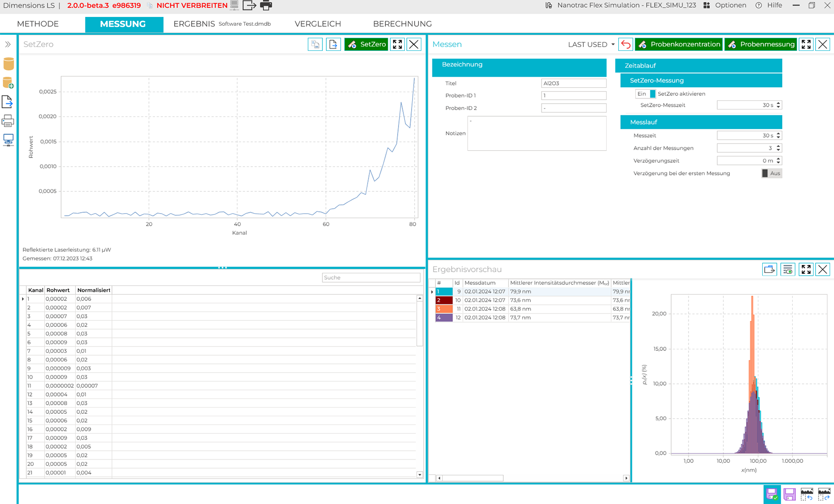Image resolution: width=834 pixels, height=504 pixels.
Task: Open the Optionen menu in title bar
Action: pyautogui.click(x=725, y=5)
